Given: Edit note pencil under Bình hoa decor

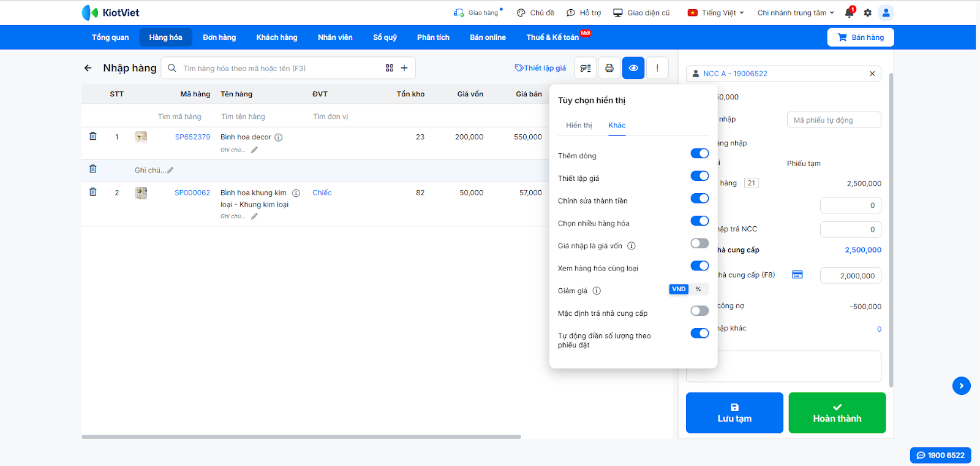Looking at the screenshot, I should click(254, 150).
